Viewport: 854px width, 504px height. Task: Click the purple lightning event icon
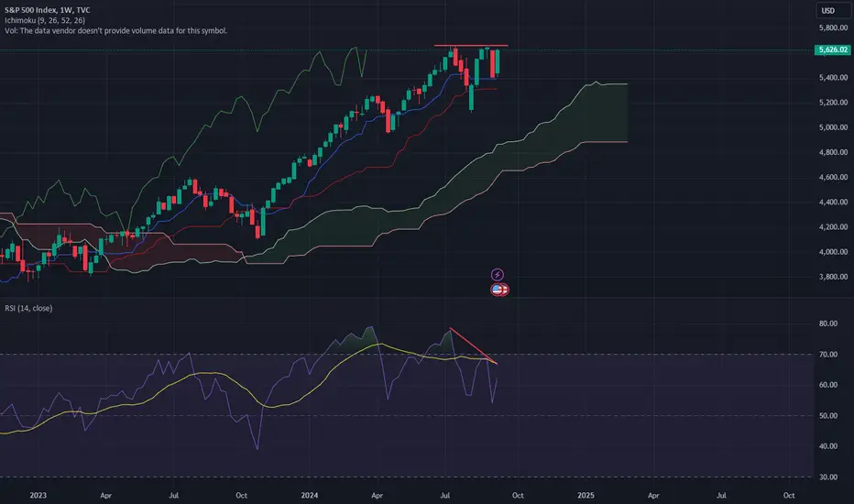click(x=498, y=275)
